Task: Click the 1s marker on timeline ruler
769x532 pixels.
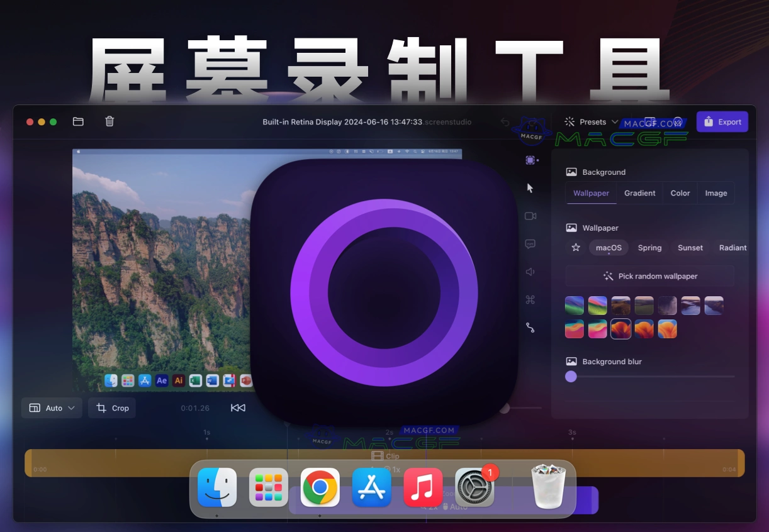Action: click(x=207, y=433)
